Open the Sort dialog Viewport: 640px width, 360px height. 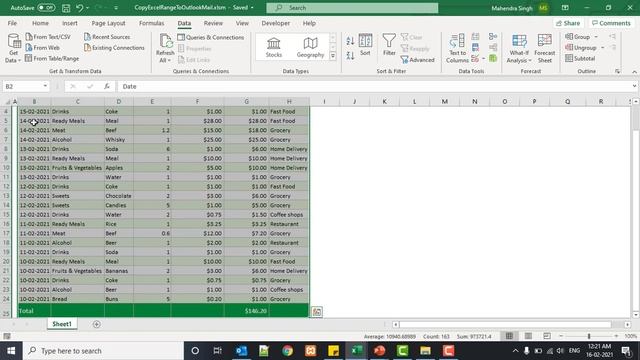pyautogui.click(x=365, y=45)
